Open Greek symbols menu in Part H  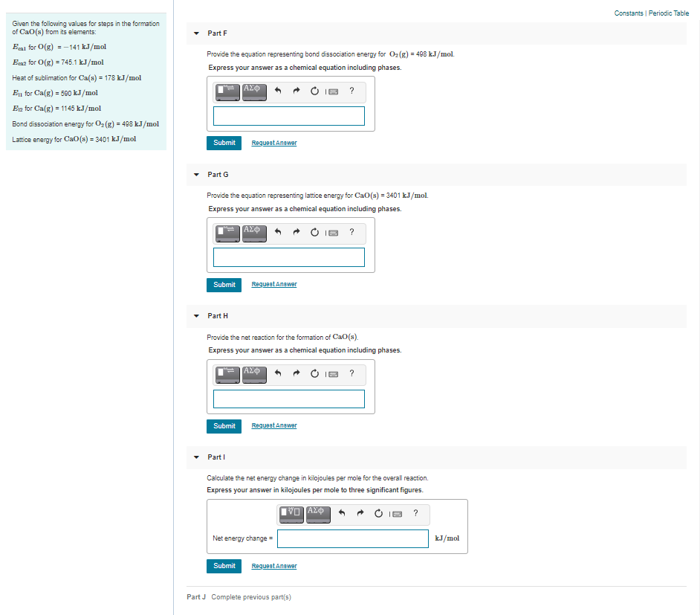(254, 374)
